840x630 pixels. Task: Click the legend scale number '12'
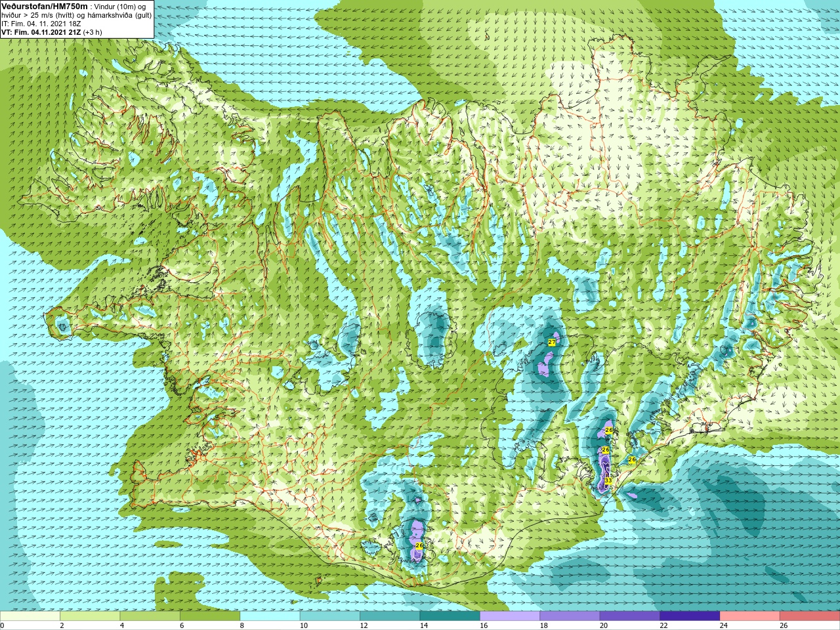364,626
